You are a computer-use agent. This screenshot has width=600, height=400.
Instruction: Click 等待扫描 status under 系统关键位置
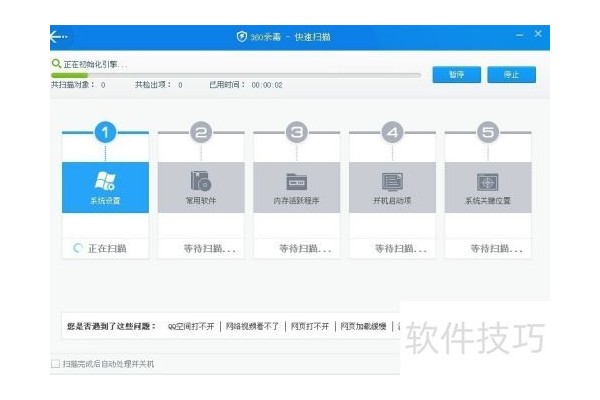point(496,249)
